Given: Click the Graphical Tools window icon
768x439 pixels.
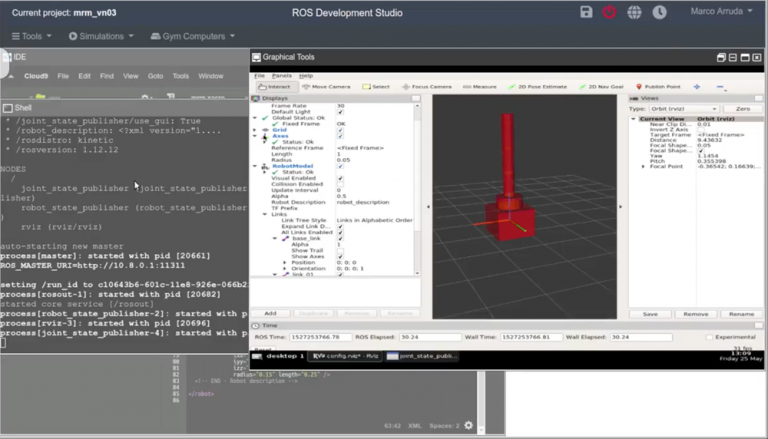Looking at the screenshot, I should [256, 57].
